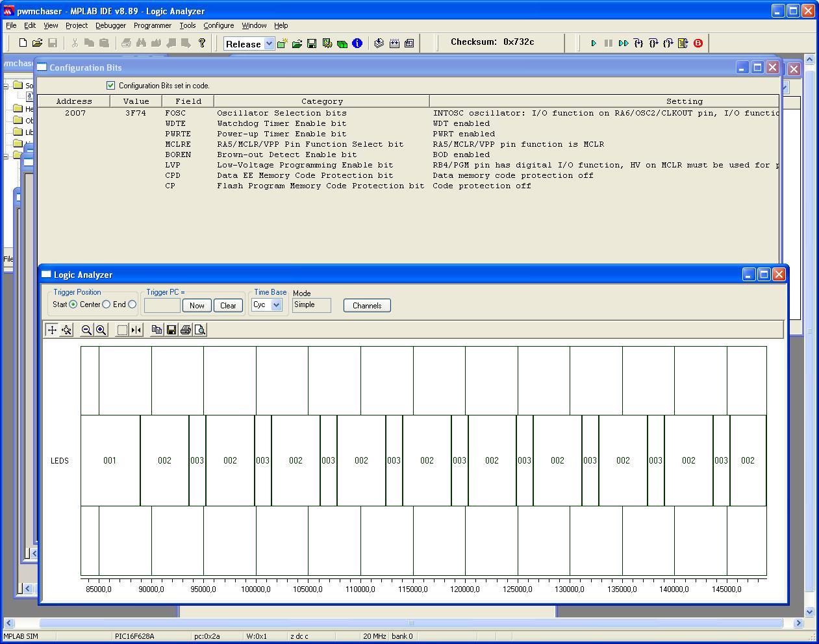
Task: Save the Logic Analyzer data with disk icon
Action: point(171,330)
